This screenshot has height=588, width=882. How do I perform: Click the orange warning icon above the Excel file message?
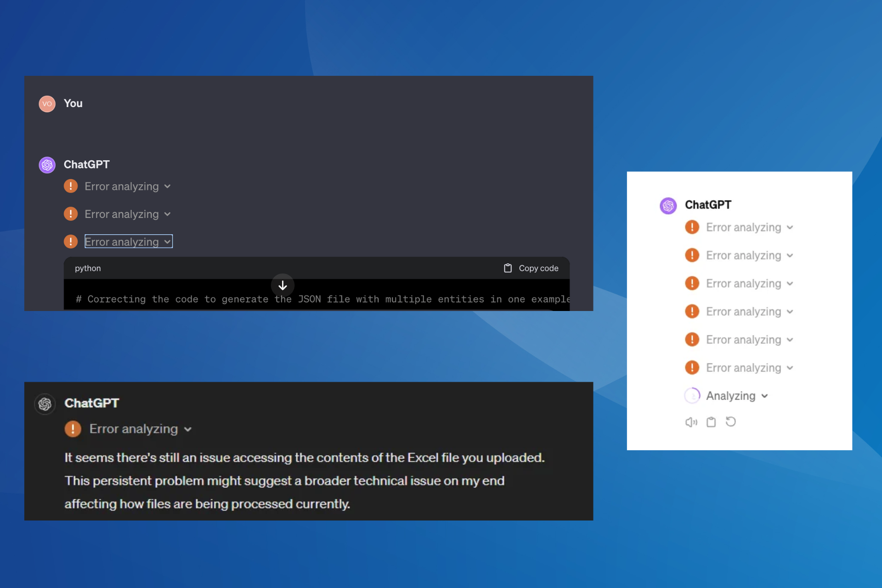click(73, 429)
